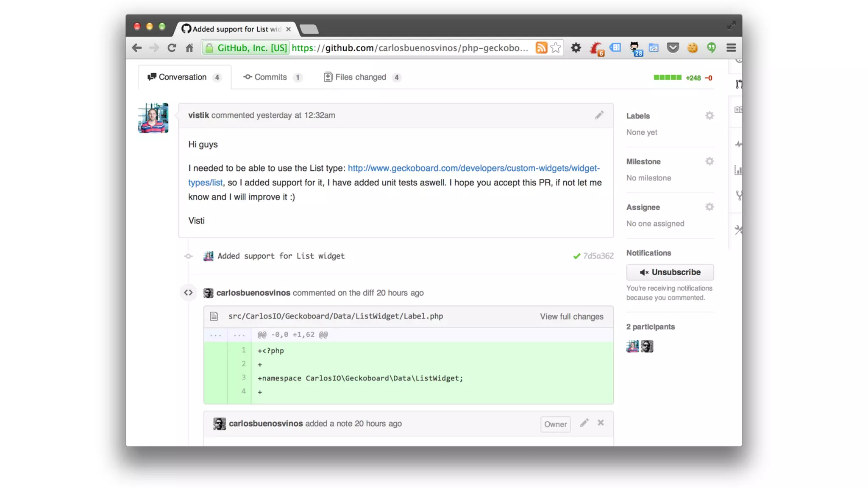Reload the page
Viewport: 868px width, 488px height.
tap(172, 48)
